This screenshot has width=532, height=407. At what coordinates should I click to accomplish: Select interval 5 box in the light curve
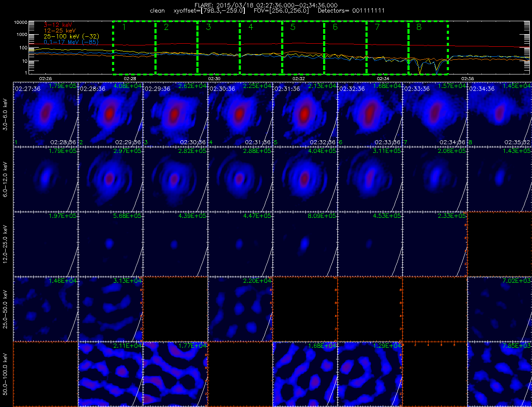coord(303,47)
